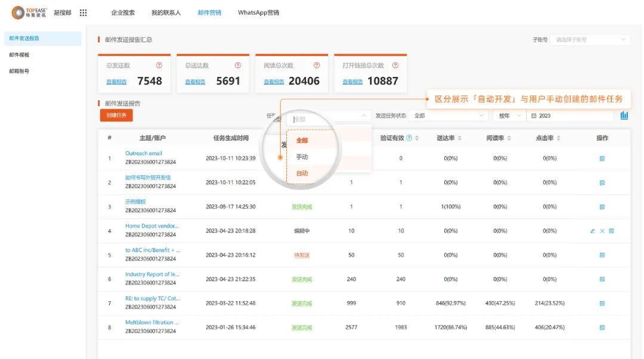This screenshot has height=359, width=644.
Task: Click the 易搜邮 product name
Action: pyautogui.click(x=63, y=13)
